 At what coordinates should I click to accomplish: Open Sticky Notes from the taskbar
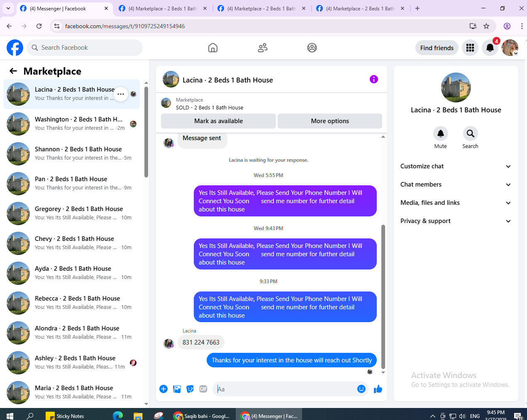coord(65,416)
